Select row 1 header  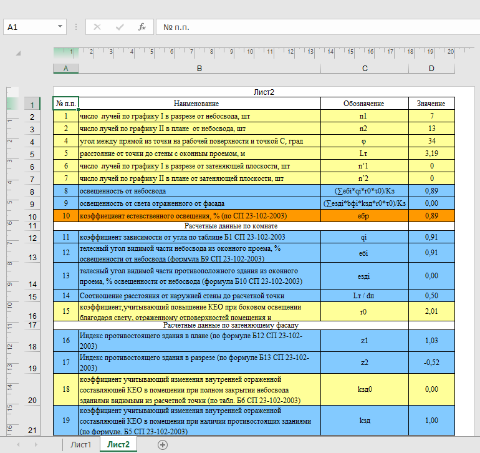[32, 104]
